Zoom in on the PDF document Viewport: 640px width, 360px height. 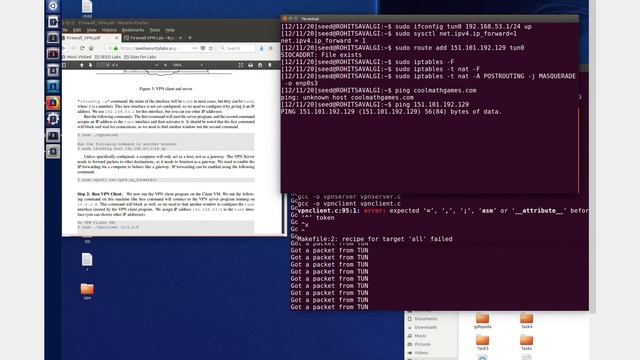click(165, 65)
